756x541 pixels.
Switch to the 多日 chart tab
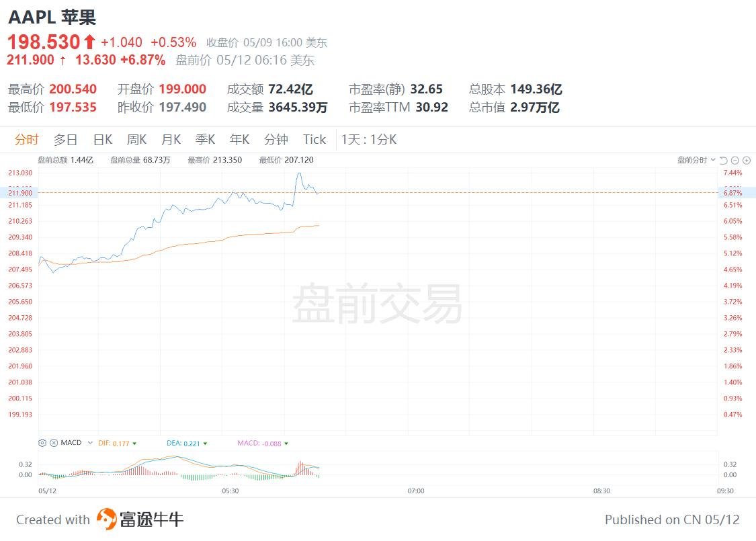click(x=65, y=140)
